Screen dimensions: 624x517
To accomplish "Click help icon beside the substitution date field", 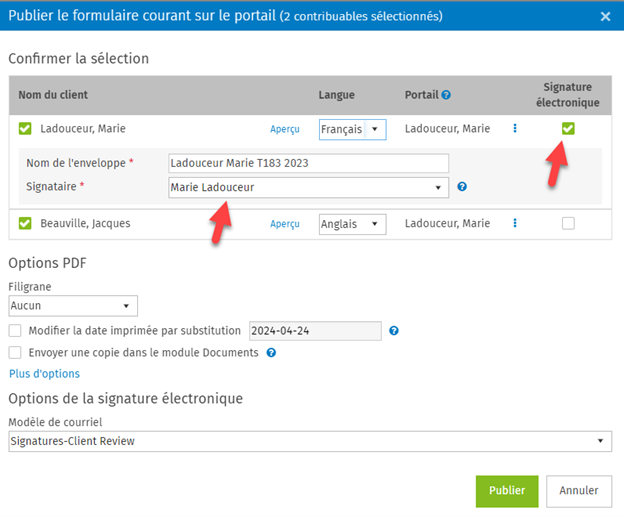I will [394, 331].
